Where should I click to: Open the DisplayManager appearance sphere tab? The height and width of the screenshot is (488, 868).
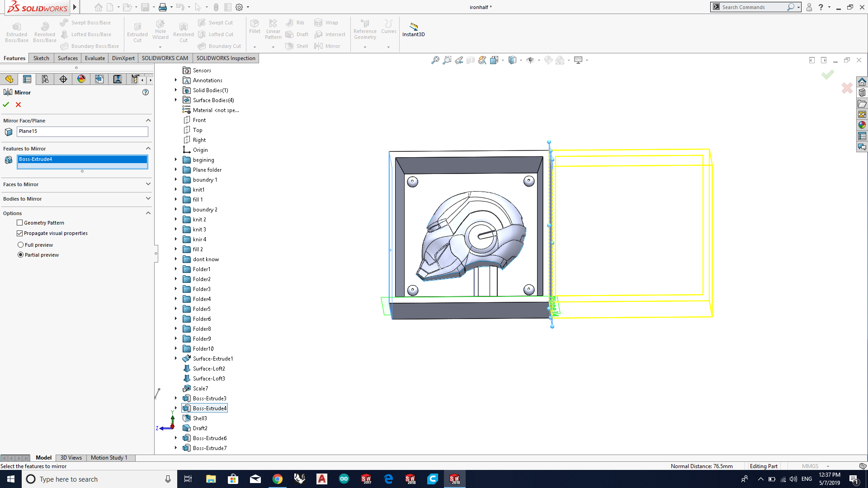point(81,79)
